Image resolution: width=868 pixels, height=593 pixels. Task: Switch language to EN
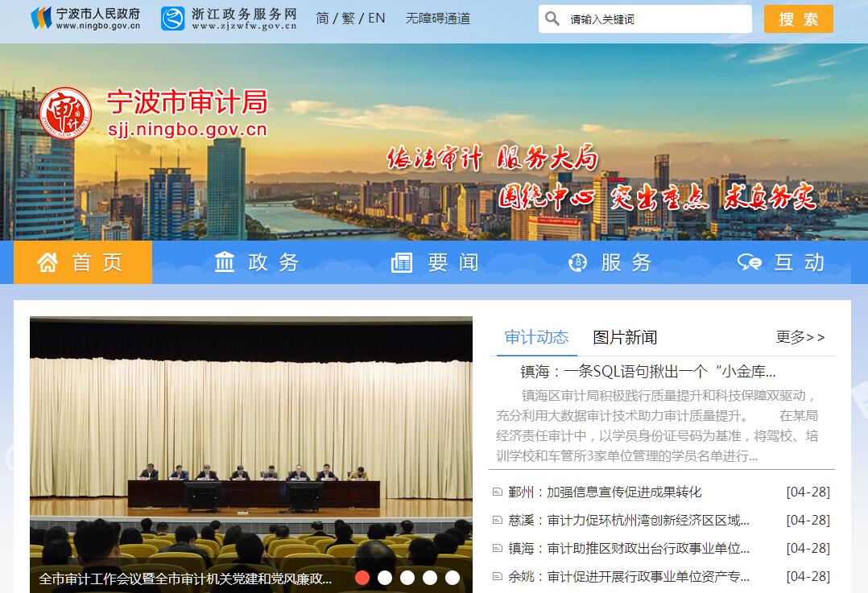[377, 19]
